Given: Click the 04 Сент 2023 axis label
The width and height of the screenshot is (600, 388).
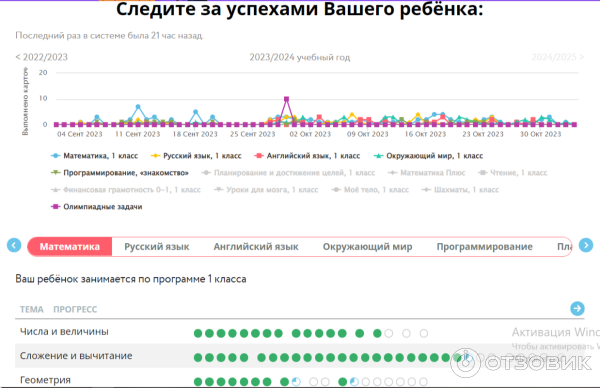Looking at the screenshot, I should point(80,134).
